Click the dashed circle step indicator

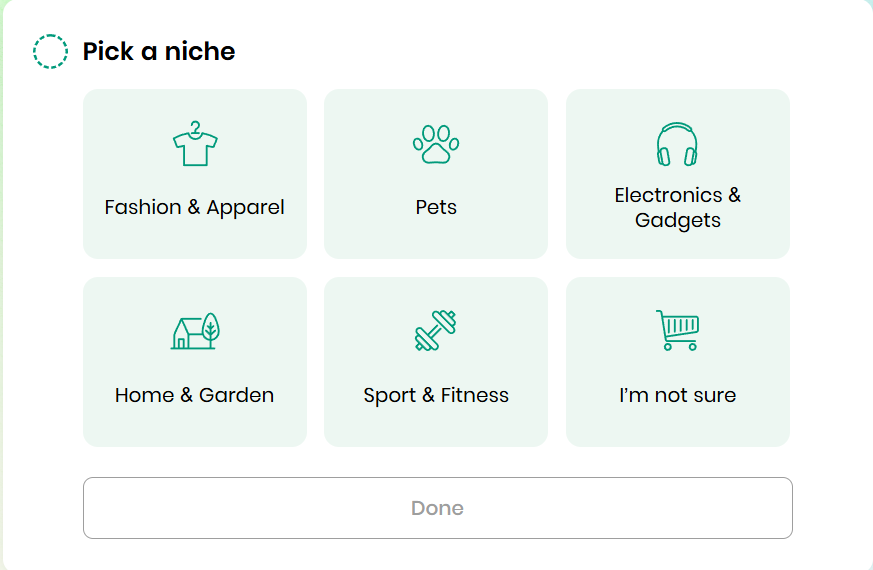tap(50, 51)
